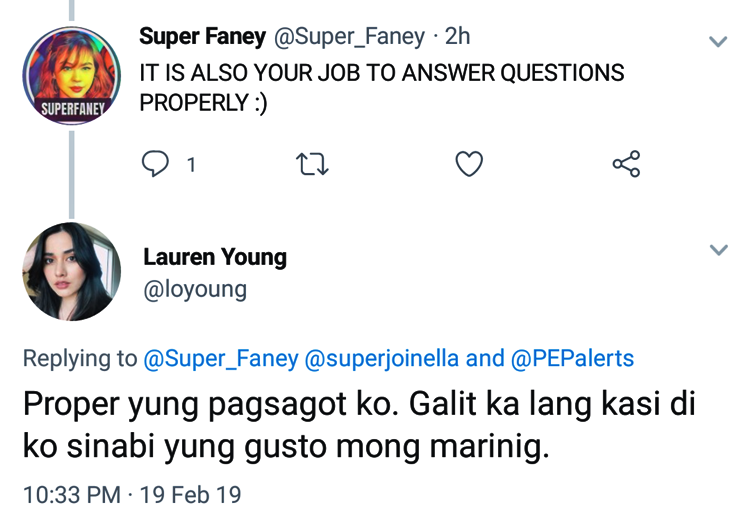Like Super Faney's tweet with heart

point(469,164)
